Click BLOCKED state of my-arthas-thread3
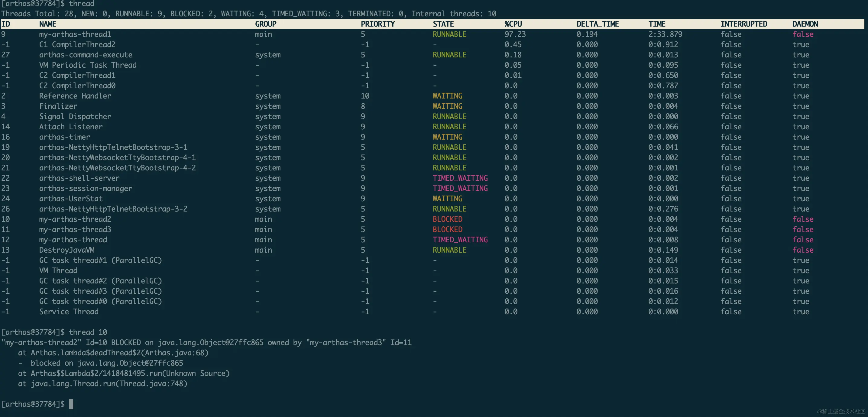This screenshot has height=417, width=868. [448, 229]
